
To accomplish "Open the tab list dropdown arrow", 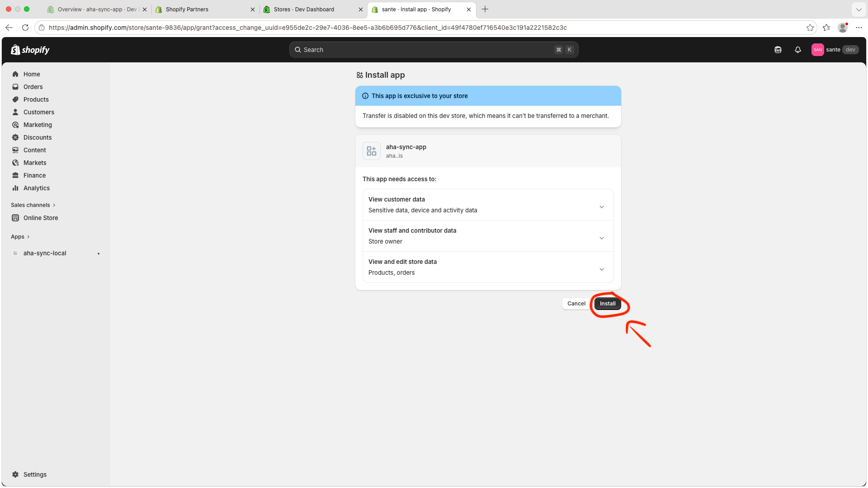I will (859, 9).
